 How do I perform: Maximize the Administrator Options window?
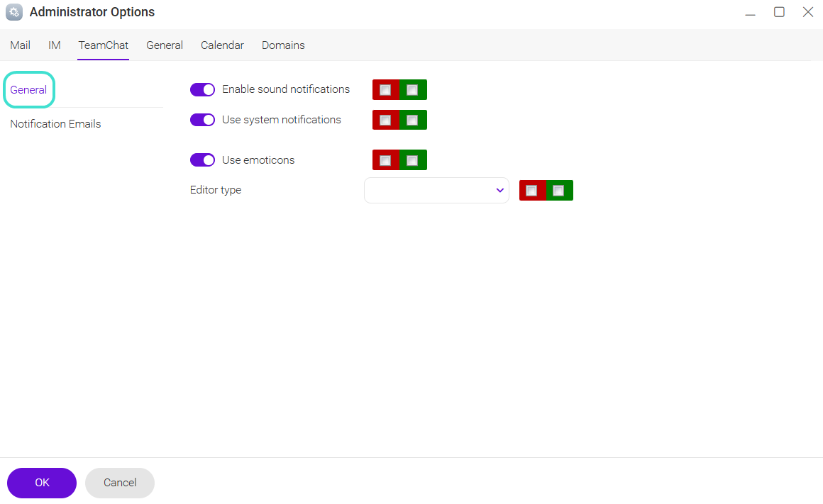[x=779, y=12]
